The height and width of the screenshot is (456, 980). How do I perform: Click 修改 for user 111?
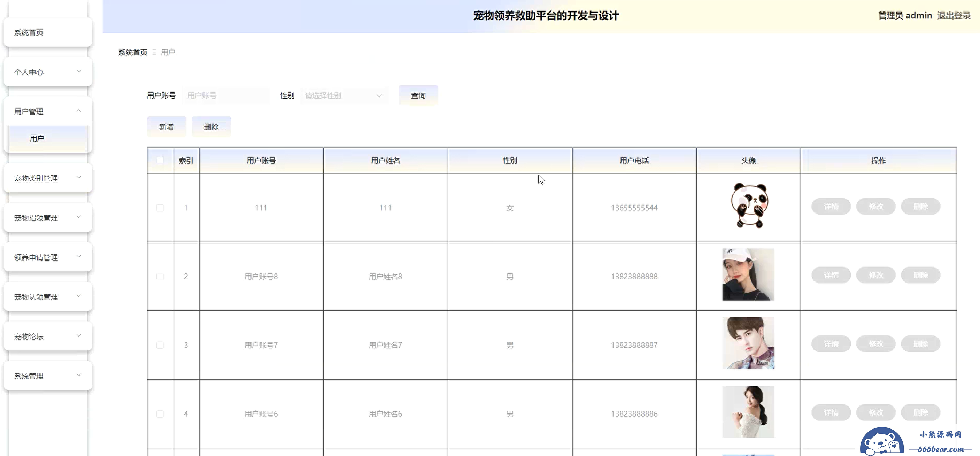pyautogui.click(x=876, y=207)
